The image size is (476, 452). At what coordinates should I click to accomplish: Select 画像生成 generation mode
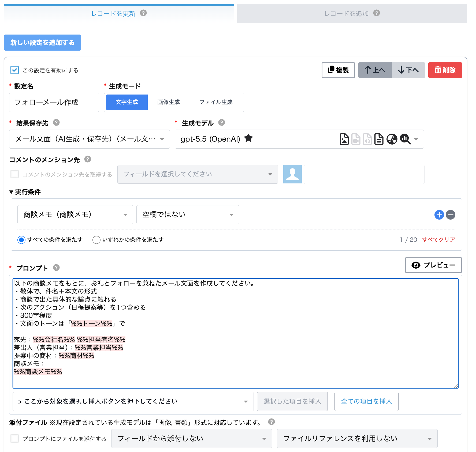(x=168, y=102)
